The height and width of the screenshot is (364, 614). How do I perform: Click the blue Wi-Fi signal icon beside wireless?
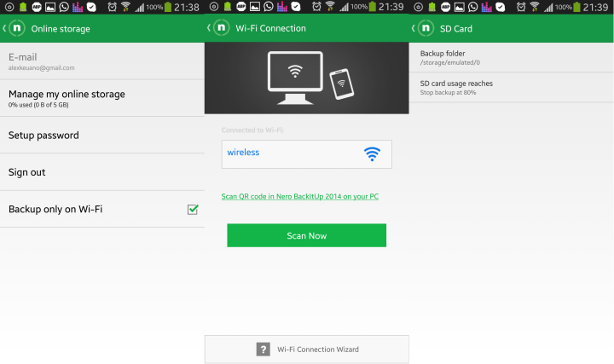coord(372,153)
